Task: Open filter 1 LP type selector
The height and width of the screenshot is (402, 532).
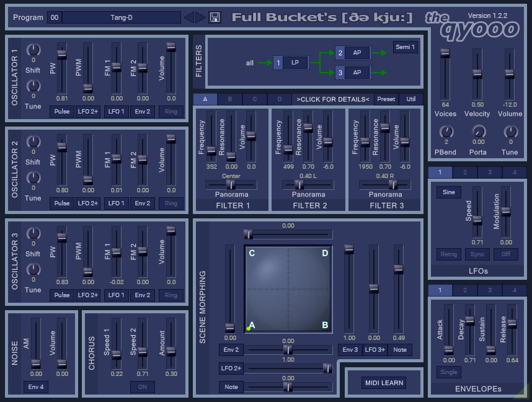Action: pos(295,63)
